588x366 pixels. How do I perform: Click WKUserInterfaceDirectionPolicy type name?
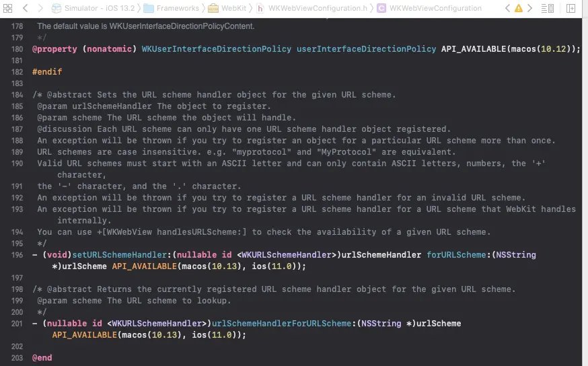coord(217,49)
